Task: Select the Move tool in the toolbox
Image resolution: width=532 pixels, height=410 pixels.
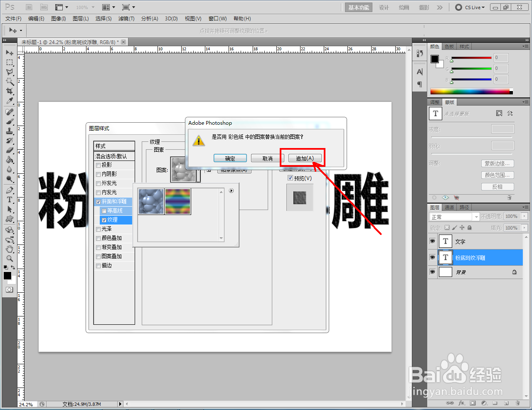Action: 10,53
